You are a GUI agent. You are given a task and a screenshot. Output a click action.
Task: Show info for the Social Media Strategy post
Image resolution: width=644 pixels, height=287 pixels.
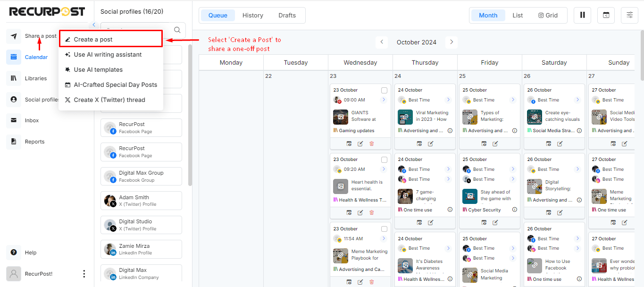[579, 131]
